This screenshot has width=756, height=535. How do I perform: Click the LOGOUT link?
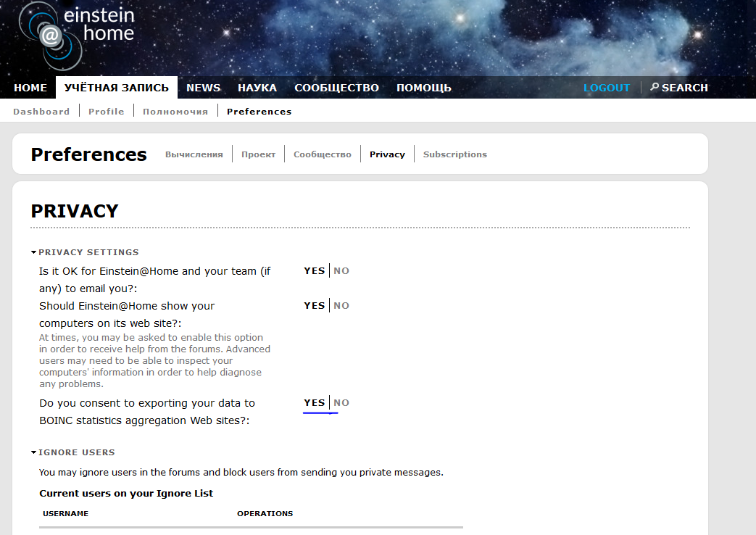pyautogui.click(x=607, y=88)
